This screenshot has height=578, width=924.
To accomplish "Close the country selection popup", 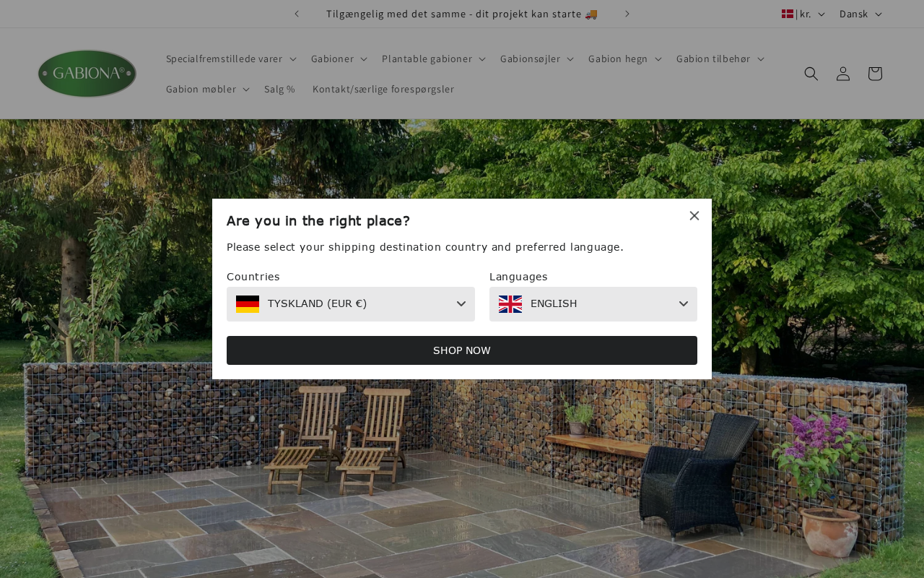I will [x=694, y=215].
